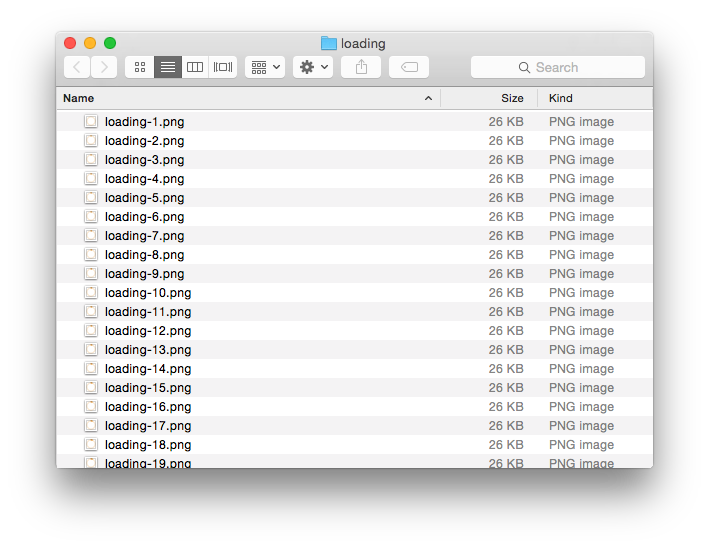
Task: Open the item arrangement dropdown
Action: point(265,67)
